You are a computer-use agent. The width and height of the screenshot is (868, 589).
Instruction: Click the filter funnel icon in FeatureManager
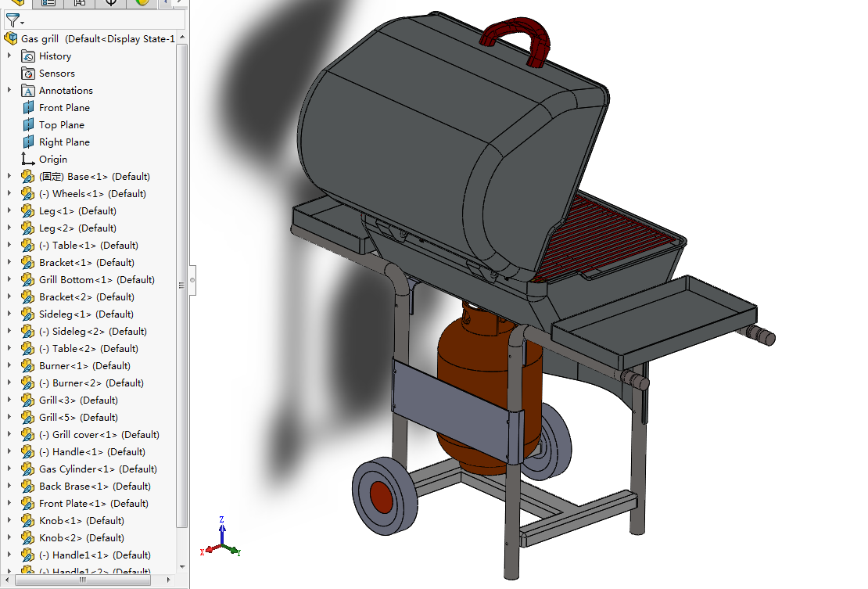click(x=11, y=20)
